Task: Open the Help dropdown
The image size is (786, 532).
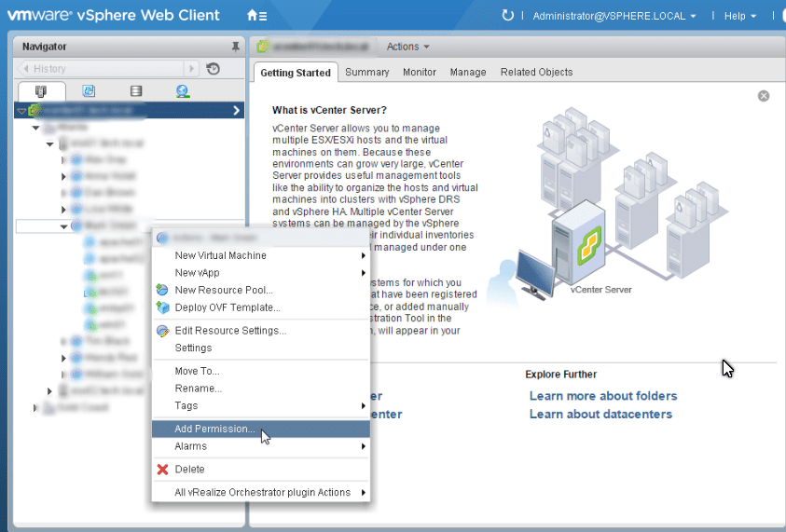Action: (x=740, y=16)
